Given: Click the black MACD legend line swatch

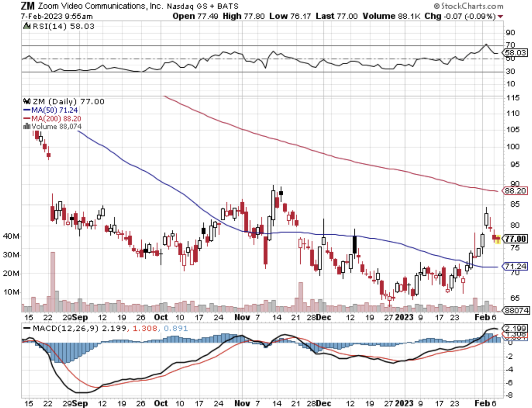Looking at the screenshot, I should [27, 328].
